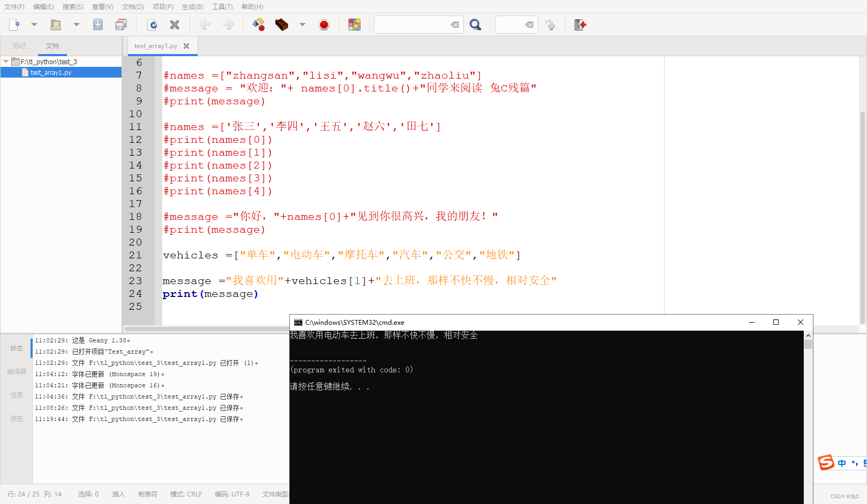Screen dimensions: 867x504
Task: Open the 编辑(E) menu
Action: tap(43, 7)
